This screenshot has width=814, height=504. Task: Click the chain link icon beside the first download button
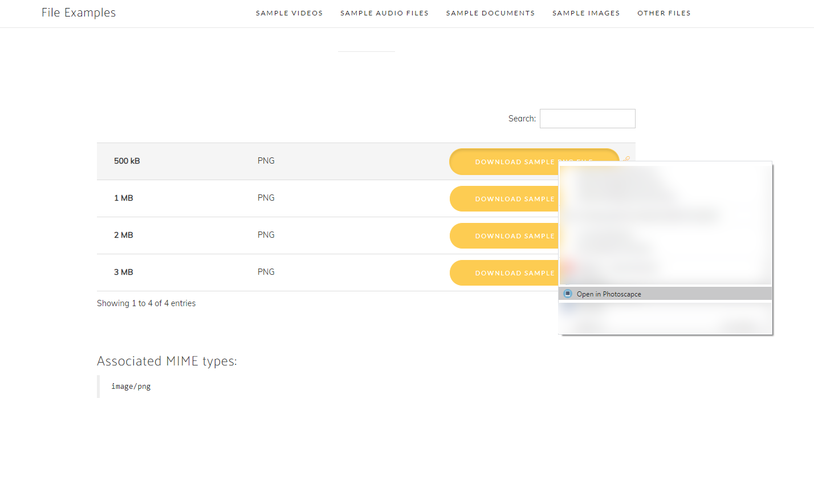(626, 159)
